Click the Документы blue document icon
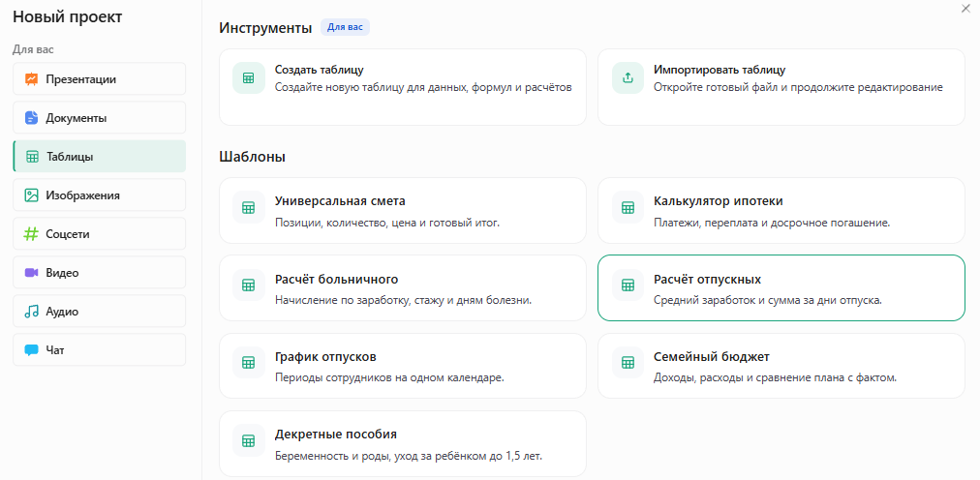 [31, 118]
